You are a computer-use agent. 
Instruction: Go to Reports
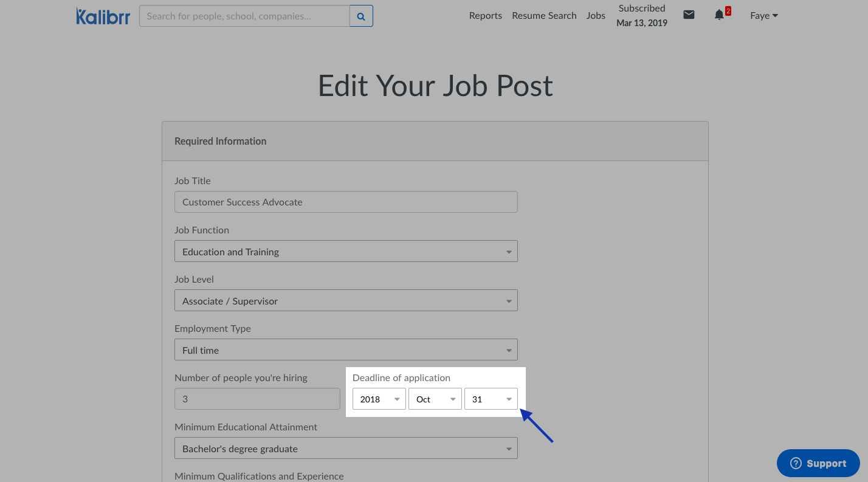coord(485,16)
